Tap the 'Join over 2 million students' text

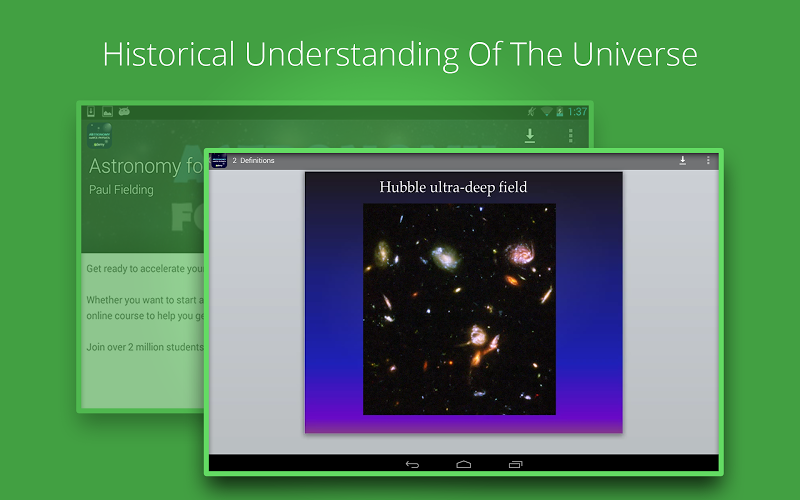point(145,347)
